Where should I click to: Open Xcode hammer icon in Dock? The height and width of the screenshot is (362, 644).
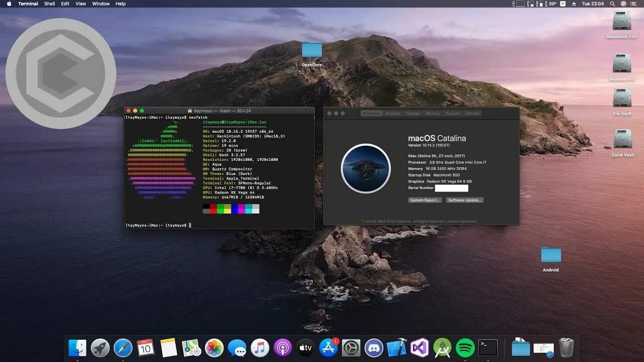[x=396, y=347]
